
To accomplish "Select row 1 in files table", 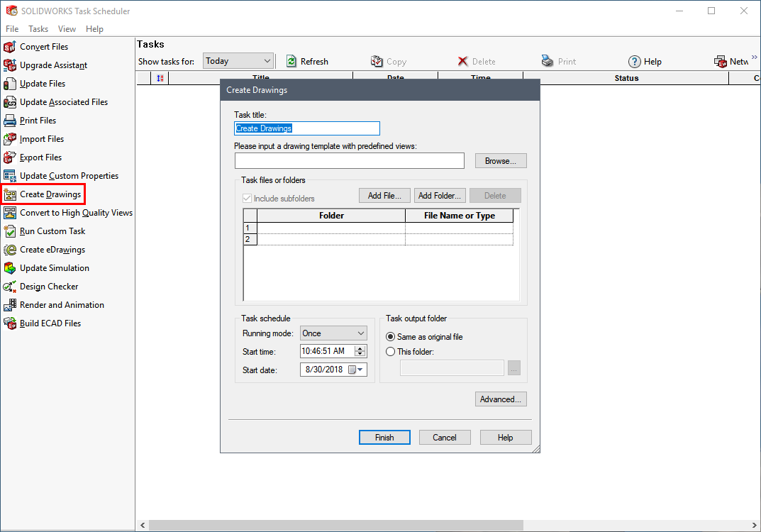I will 250,228.
